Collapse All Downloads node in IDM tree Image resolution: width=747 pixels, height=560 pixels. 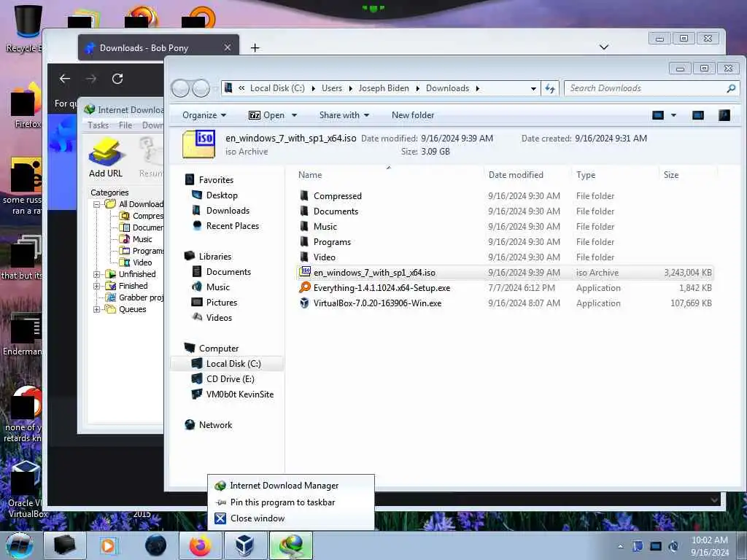click(97, 204)
